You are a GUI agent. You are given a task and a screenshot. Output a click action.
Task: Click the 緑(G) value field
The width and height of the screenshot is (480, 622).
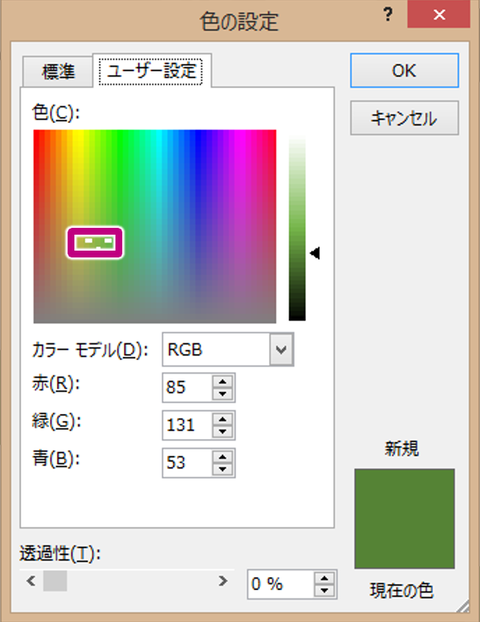pos(187,425)
